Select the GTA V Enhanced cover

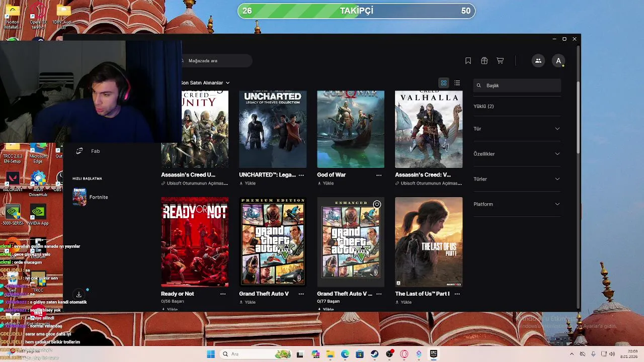pos(351,242)
